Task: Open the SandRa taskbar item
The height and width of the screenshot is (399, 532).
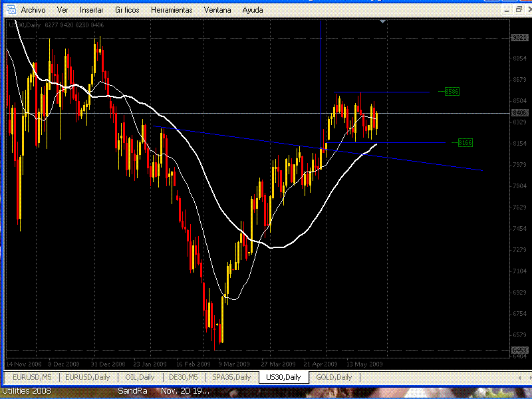Action: [x=132, y=391]
